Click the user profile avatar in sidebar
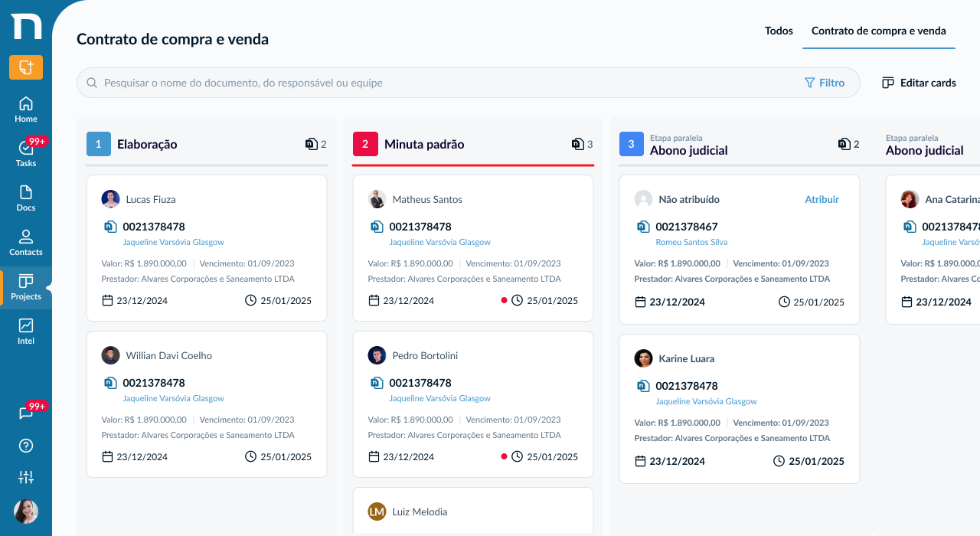Screen dimensions: 980x536 click(26, 511)
